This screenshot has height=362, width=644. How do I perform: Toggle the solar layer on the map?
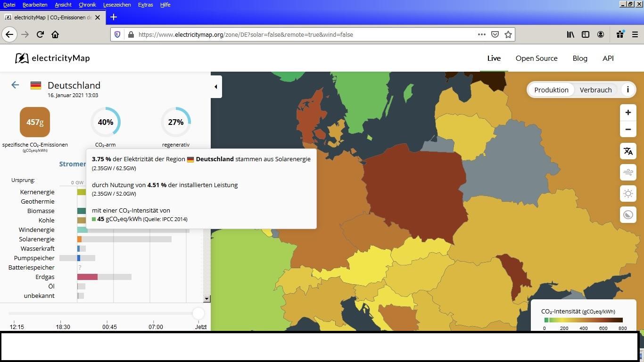click(628, 194)
